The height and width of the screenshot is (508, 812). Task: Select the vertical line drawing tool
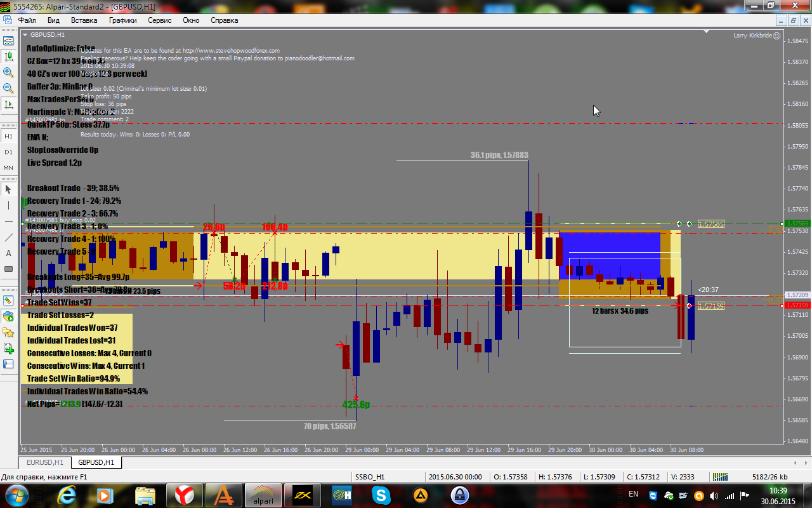[8, 205]
